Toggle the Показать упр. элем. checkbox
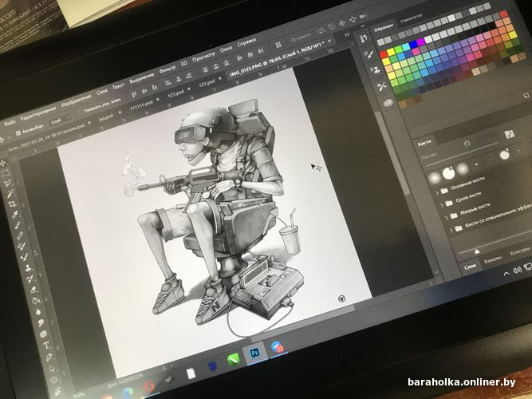Image resolution: width=532 pixels, height=399 pixels. point(80,112)
